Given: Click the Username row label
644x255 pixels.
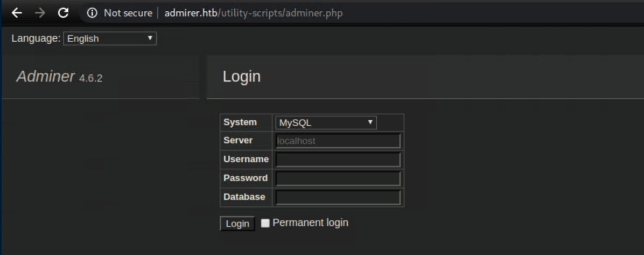Looking at the screenshot, I should click(x=246, y=159).
